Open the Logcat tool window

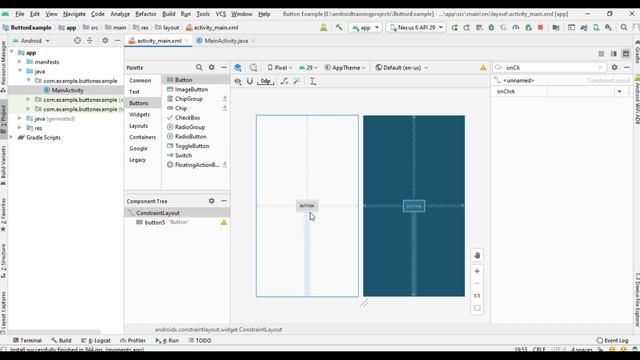[x=96, y=340]
